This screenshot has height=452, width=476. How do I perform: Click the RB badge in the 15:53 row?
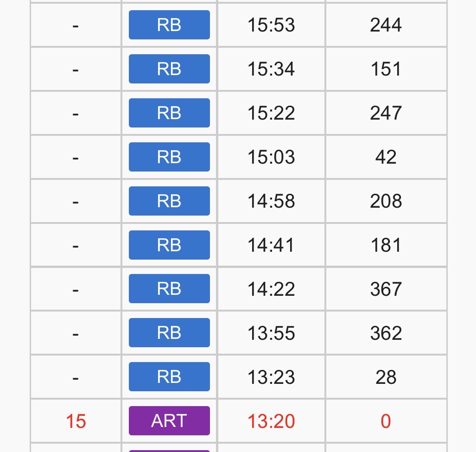(x=169, y=25)
